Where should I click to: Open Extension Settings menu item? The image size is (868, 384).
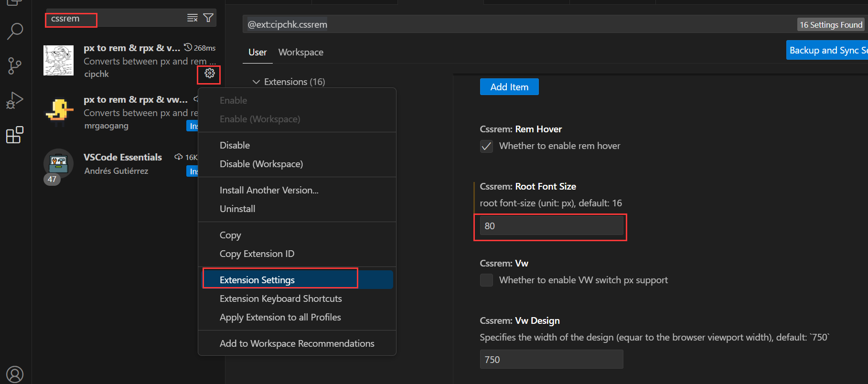[x=297, y=280]
